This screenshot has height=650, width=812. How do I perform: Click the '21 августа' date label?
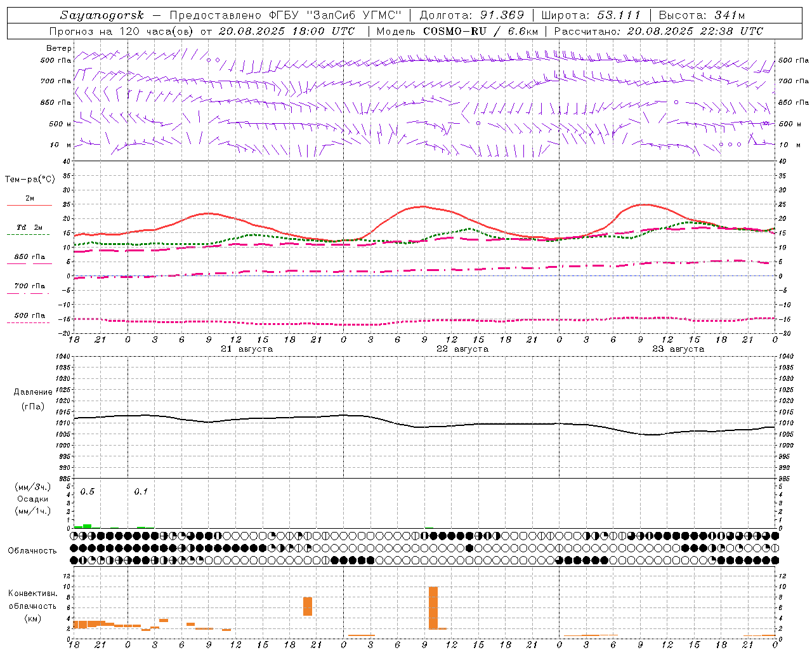pos(247,349)
